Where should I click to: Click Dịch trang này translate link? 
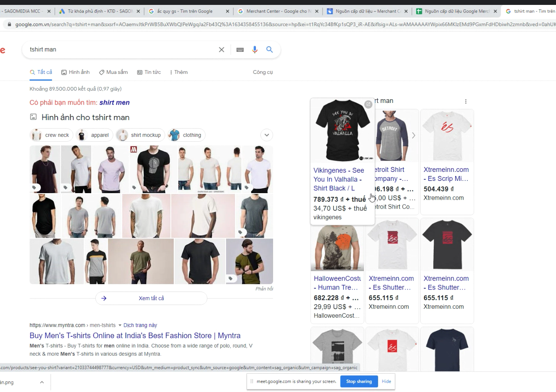pos(140,325)
